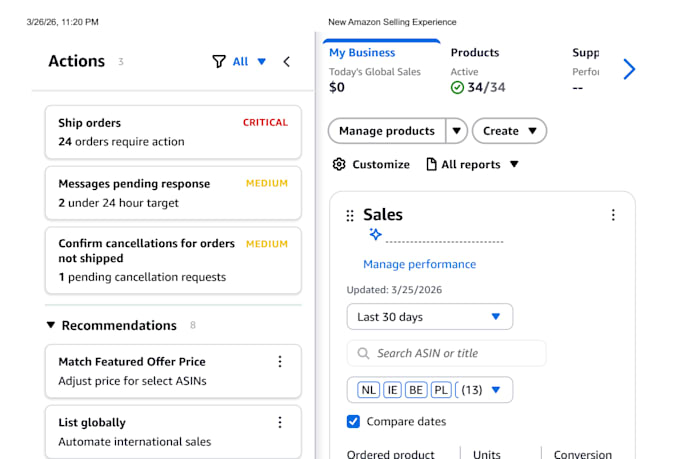The height and width of the screenshot is (459, 680).
Task: Click the PL marketplace tag
Action: click(441, 390)
